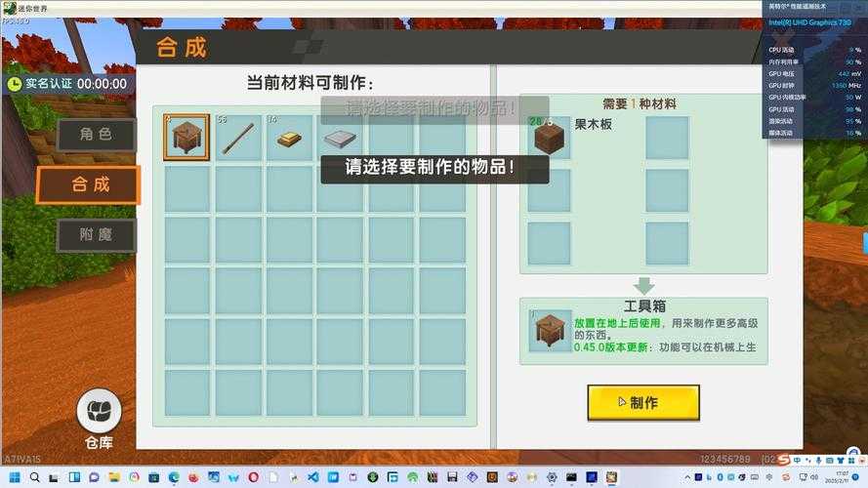Select the yellow plank slab craftable item
The width and height of the screenshot is (868, 488).
click(x=289, y=138)
